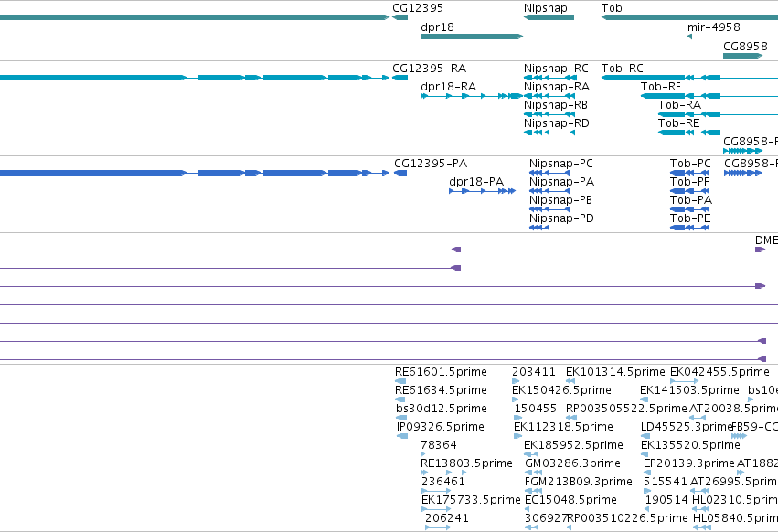Click the Tob-PA protein label
Screen dimensions: 778x532
coord(690,200)
